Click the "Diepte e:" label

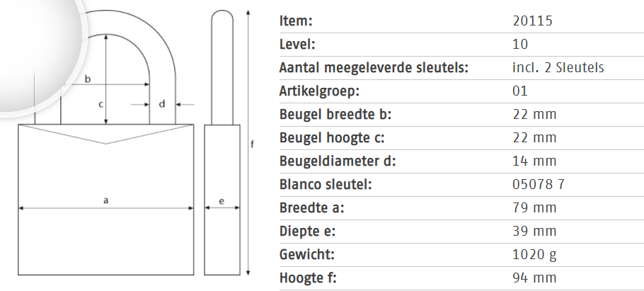[x=308, y=231]
